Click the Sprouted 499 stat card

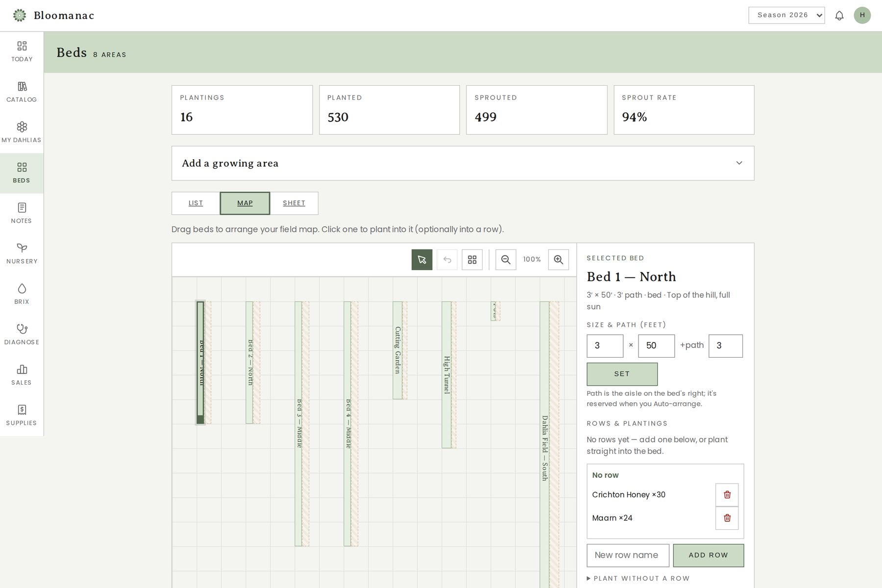(x=537, y=110)
